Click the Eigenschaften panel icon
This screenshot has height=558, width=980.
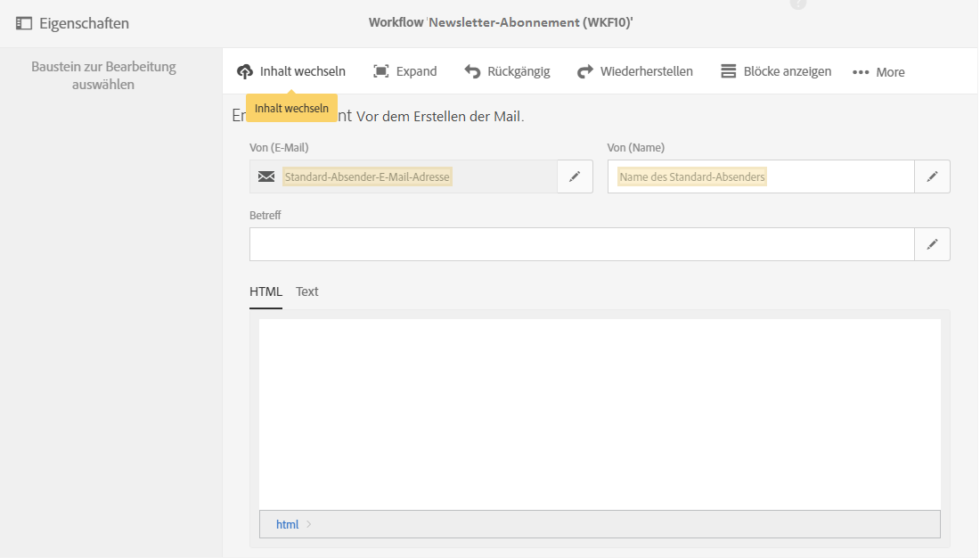[x=24, y=23]
